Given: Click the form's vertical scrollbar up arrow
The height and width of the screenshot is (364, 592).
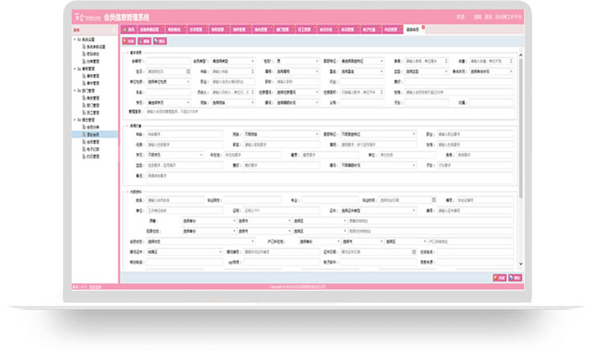Looking at the screenshot, I should (520, 55).
